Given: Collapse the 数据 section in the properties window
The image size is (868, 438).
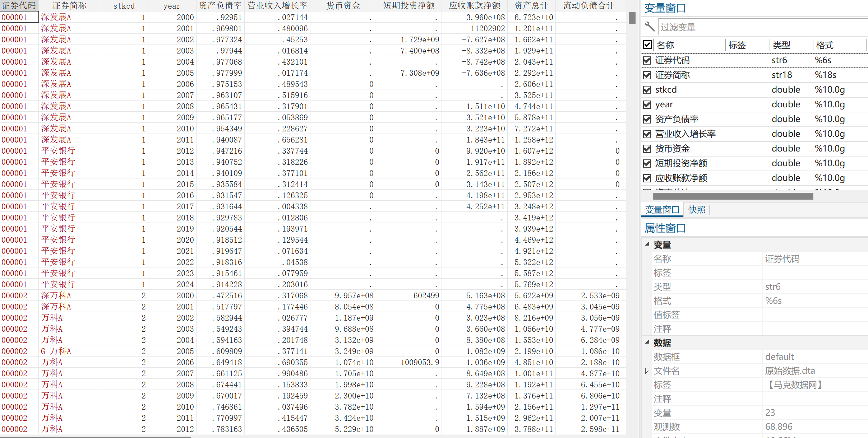Looking at the screenshot, I should [x=647, y=342].
